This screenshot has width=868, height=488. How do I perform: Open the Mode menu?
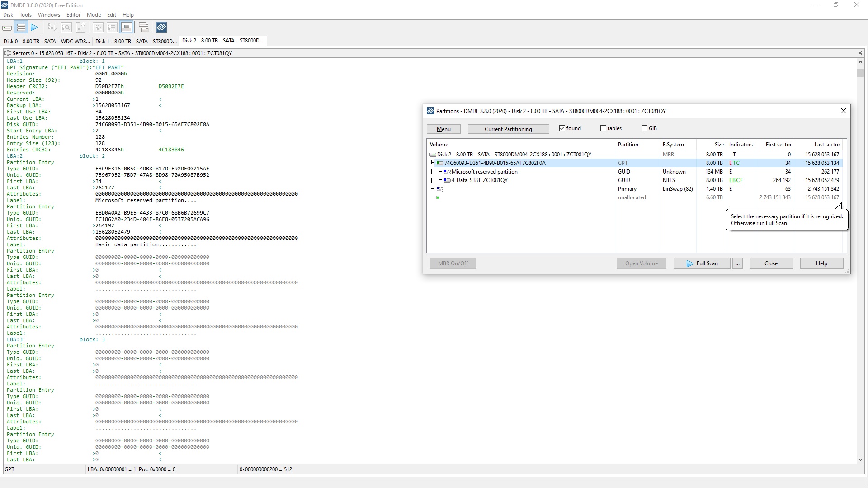click(94, 15)
